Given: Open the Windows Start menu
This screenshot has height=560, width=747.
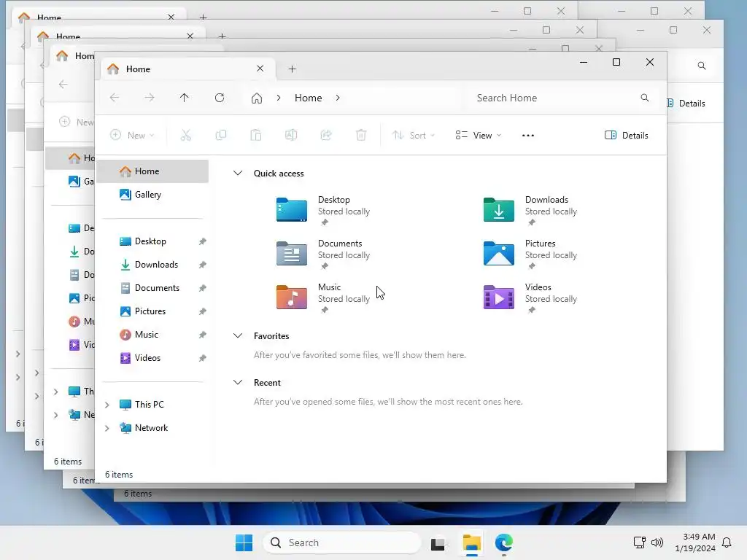Looking at the screenshot, I should pyautogui.click(x=244, y=542).
